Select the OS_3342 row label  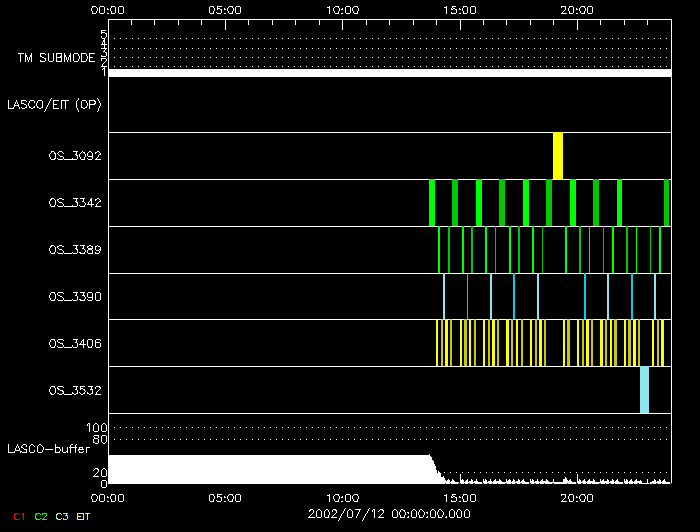click(x=75, y=203)
